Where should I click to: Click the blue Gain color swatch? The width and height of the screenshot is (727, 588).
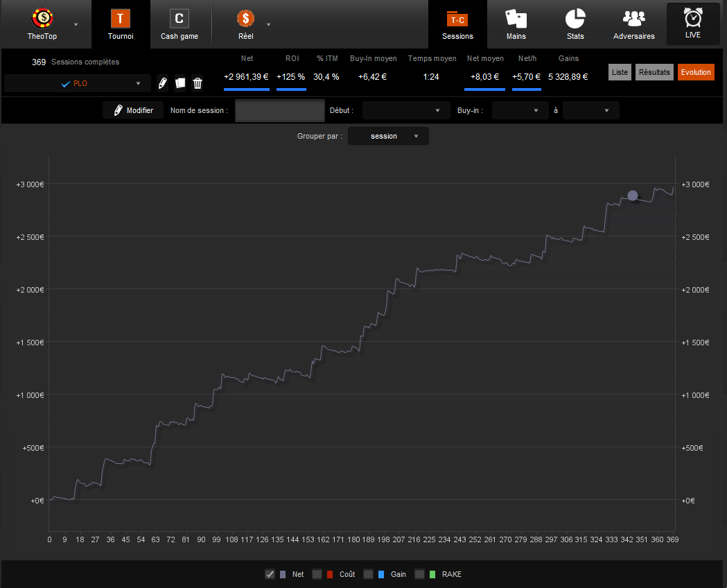[x=381, y=575]
